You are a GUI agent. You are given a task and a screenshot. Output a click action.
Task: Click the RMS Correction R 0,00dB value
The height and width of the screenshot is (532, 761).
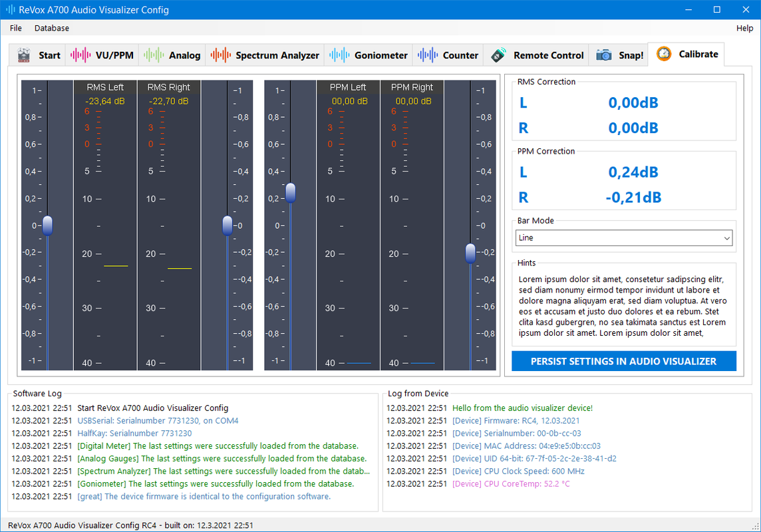click(633, 128)
